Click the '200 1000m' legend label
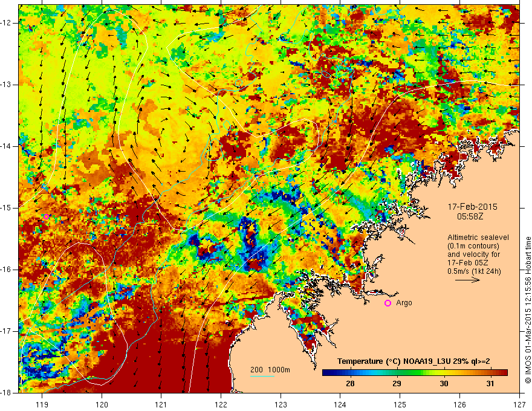This screenshot has width=532, height=411. click(270, 370)
